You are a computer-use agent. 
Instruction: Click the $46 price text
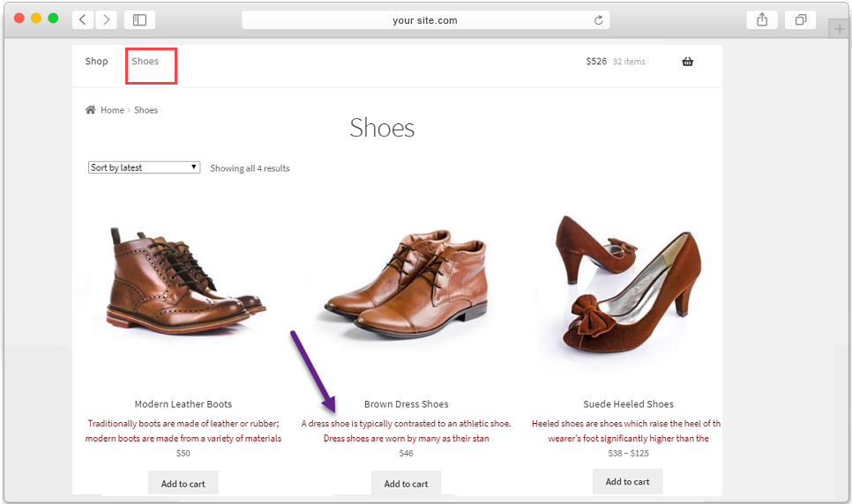coord(407,453)
